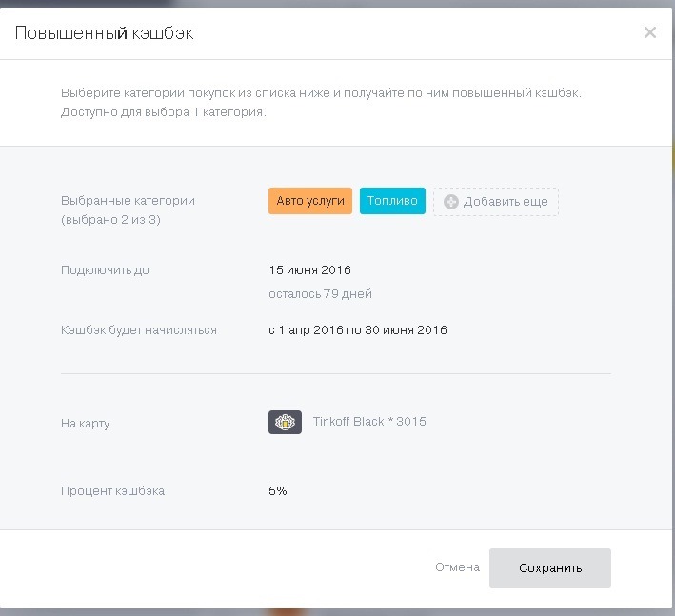This screenshot has width=675, height=616.
Task: Click the Процент кэшбэка label
Action: (112, 490)
